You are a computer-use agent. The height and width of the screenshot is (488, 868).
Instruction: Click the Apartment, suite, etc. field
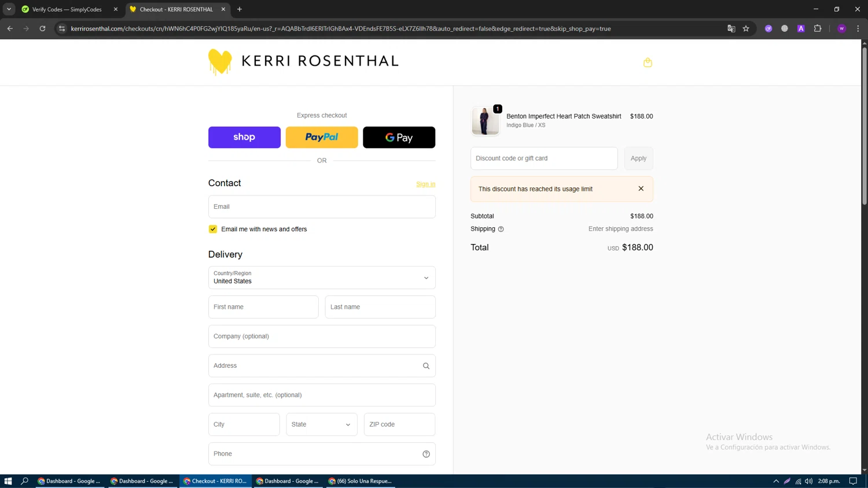[322, 395]
